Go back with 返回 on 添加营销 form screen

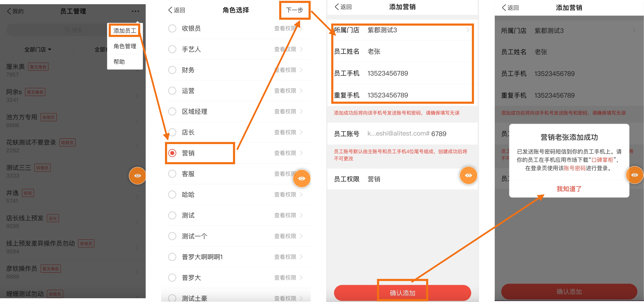coord(343,7)
